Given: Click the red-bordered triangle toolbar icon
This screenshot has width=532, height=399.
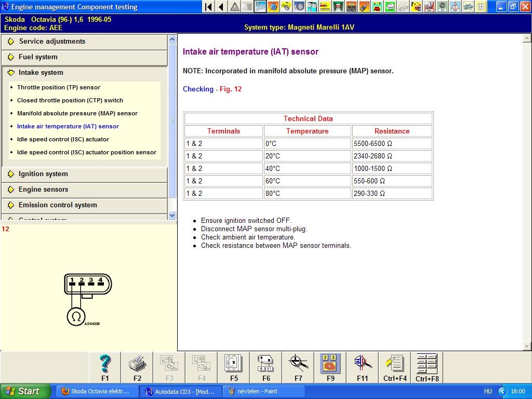Looking at the screenshot, I should coord(455,6).
